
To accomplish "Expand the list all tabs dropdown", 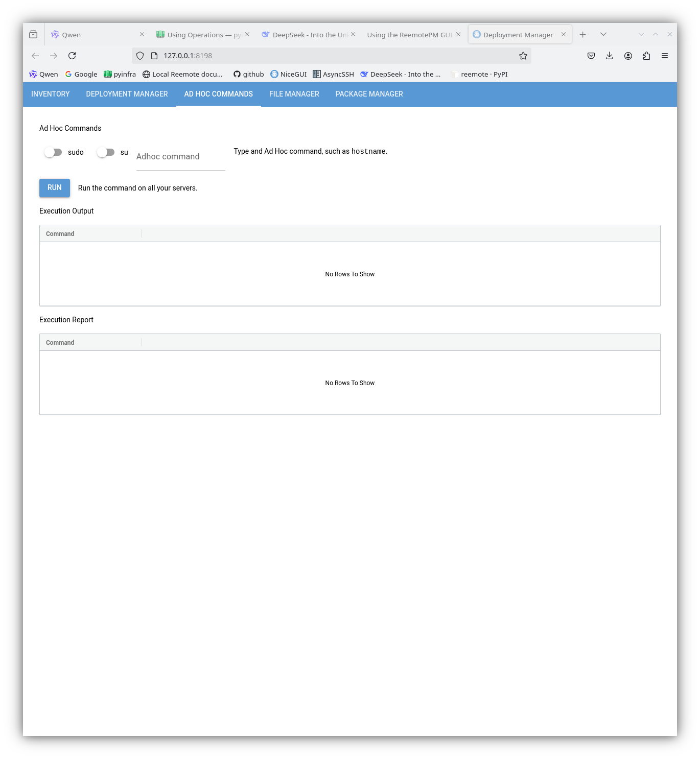I will pyautogui.click(x=603, y=35).
